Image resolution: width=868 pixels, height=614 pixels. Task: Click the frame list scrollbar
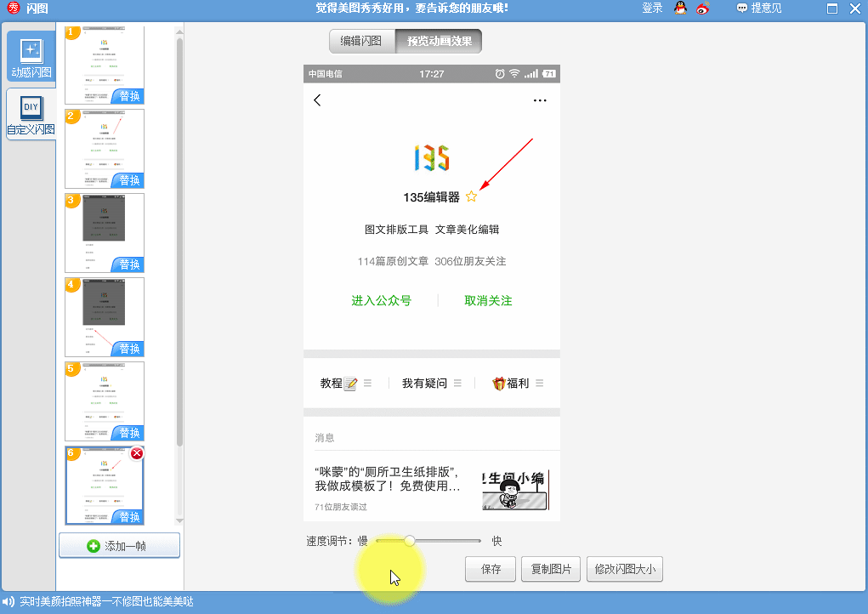(x=179, y=242)
